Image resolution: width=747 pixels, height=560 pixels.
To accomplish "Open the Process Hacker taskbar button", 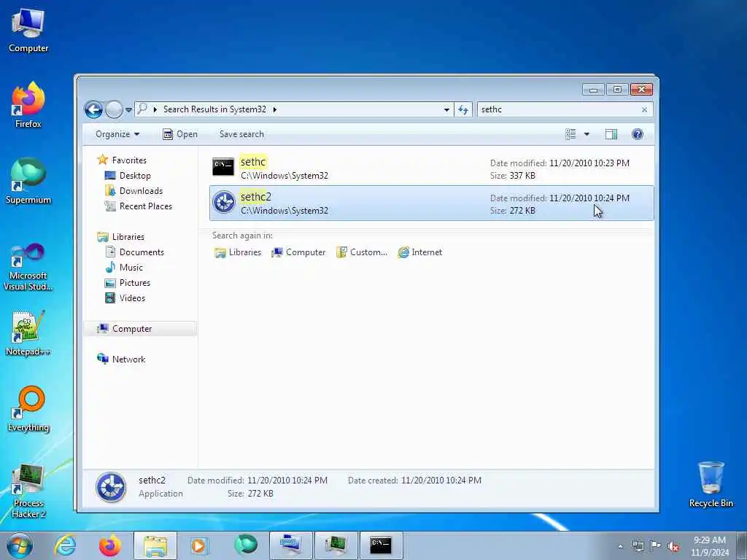I will (336, 545).
